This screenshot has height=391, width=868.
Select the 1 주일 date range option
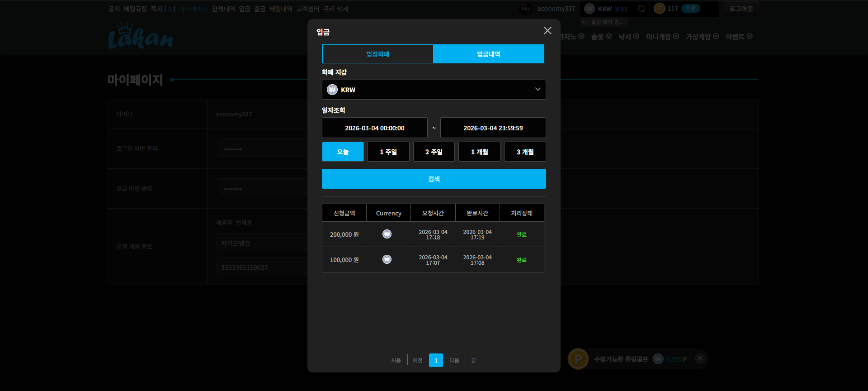click(388, 152)
